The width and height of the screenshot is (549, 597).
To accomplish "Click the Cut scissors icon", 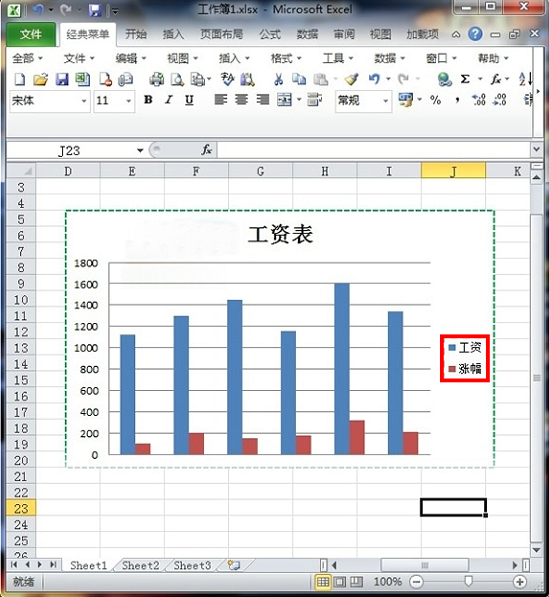I will [278, 79].
